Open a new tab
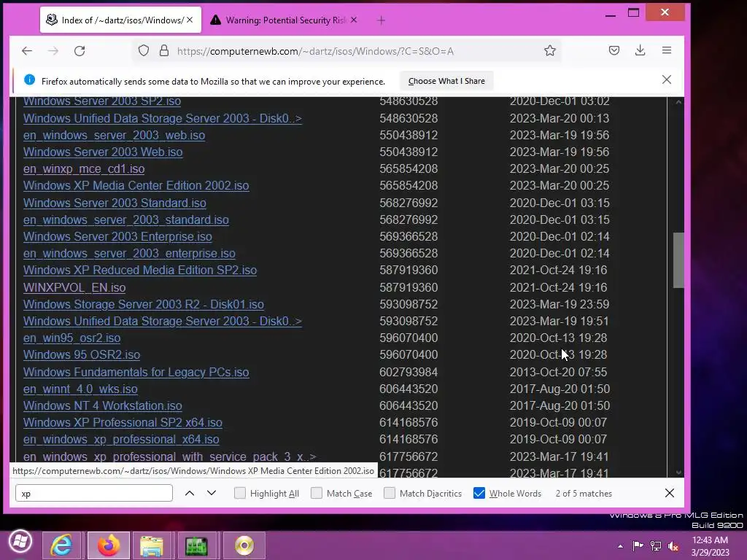The width and height of the screenshot is (747, 560). pos(381,20)
